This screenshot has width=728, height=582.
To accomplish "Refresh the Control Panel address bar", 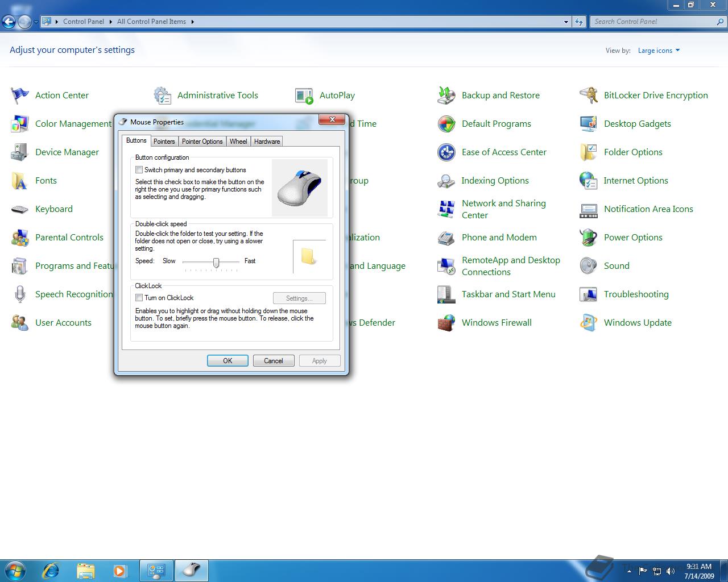I will pyautogui.click(x=579, y=22).
